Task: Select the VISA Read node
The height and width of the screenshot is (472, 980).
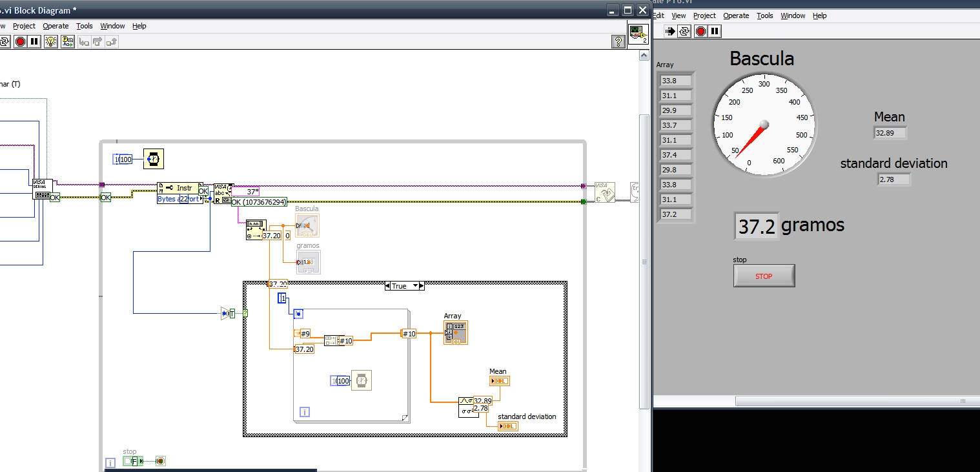Action: click(x=223, y=193)
